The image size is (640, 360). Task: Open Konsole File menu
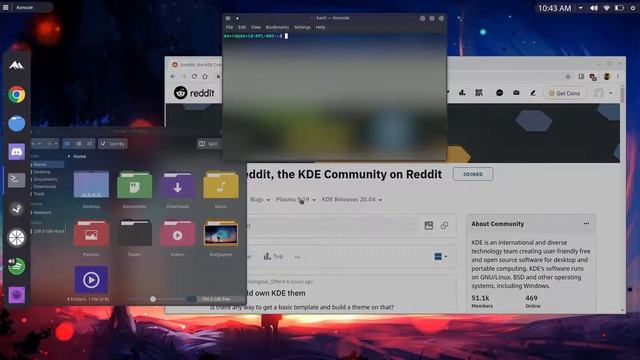[229, 27]
